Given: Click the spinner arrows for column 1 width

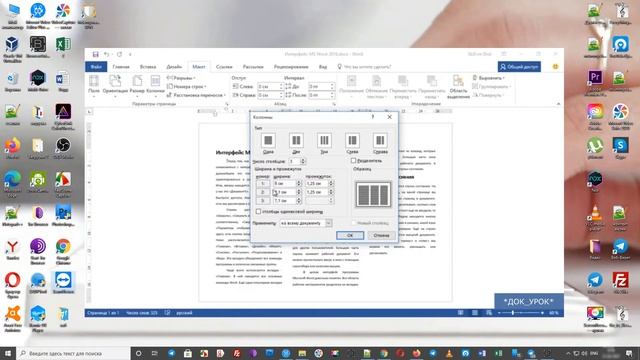Looking at the screenshot, I should point(298,184).
